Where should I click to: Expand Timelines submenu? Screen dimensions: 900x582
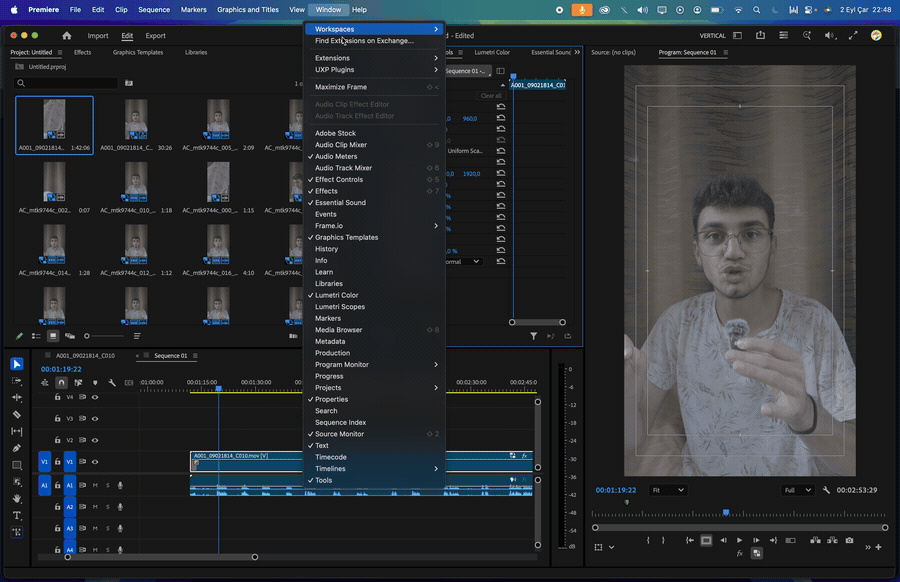coord(374,468)
